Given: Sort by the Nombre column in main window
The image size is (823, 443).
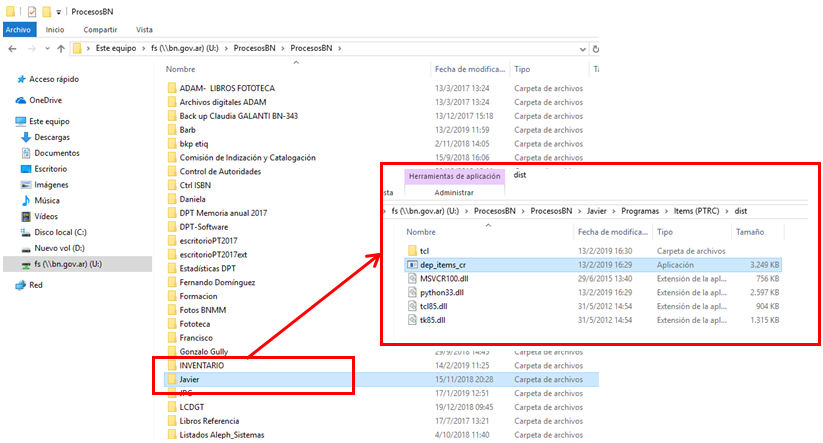Looking at the screenshot, I should tap(180, 69).
